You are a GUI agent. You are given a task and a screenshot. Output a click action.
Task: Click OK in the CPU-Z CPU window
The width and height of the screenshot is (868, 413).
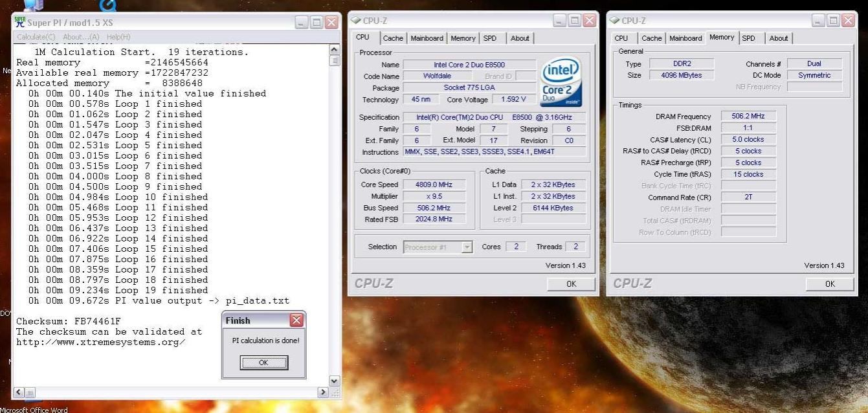pyautogui.click(x=571, y=284)
